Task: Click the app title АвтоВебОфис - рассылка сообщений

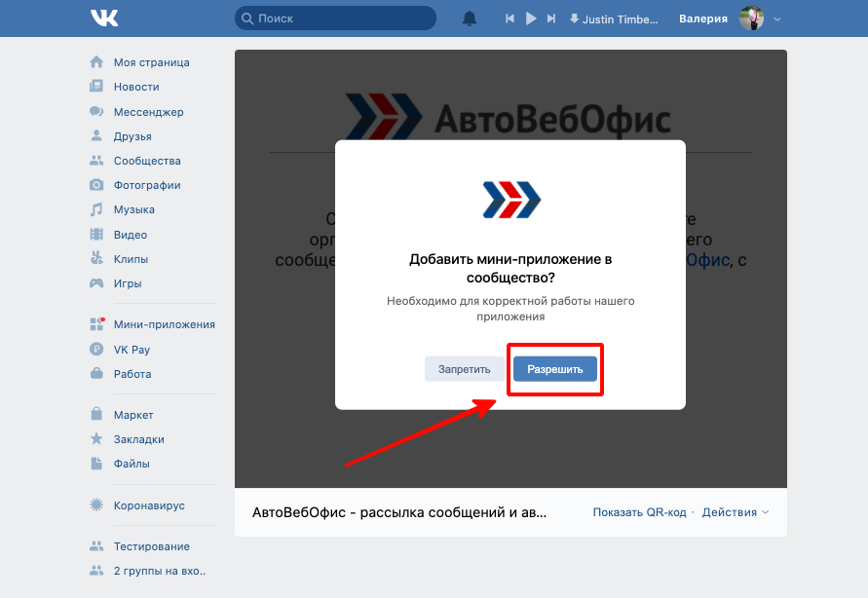Action: point(399,512)
